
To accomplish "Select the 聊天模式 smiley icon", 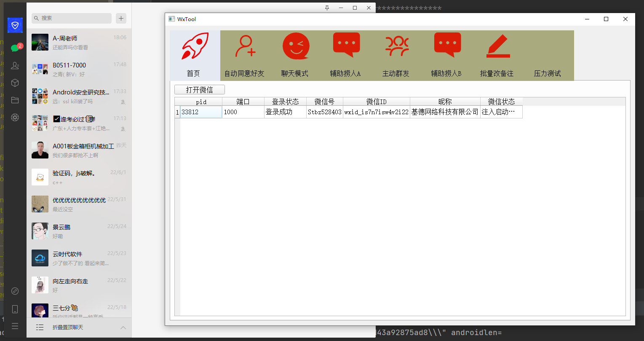I will point(296,55).
